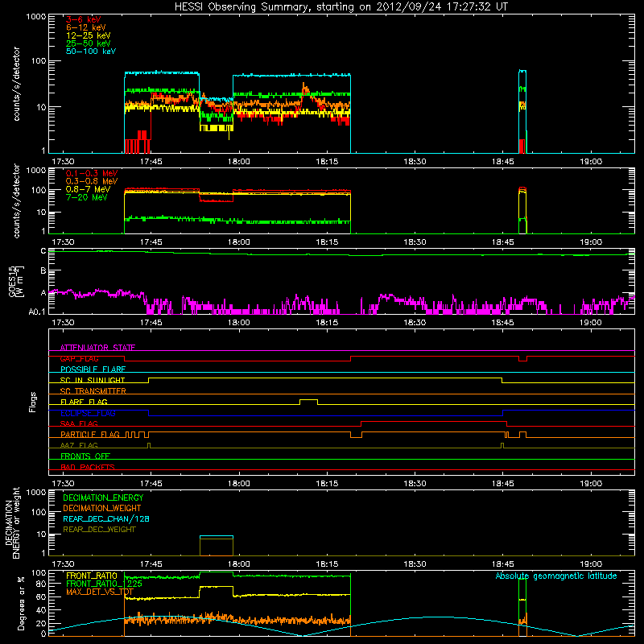The height and width of the screenshot is (644, 644).
Task: Click the Flags panel axis title
Action: point(32,402)
